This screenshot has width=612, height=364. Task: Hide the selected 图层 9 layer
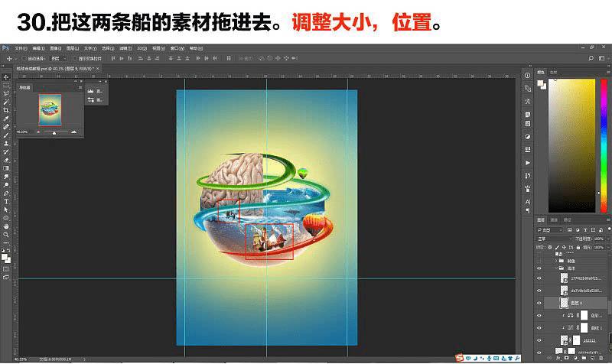(x=539, y=303)
